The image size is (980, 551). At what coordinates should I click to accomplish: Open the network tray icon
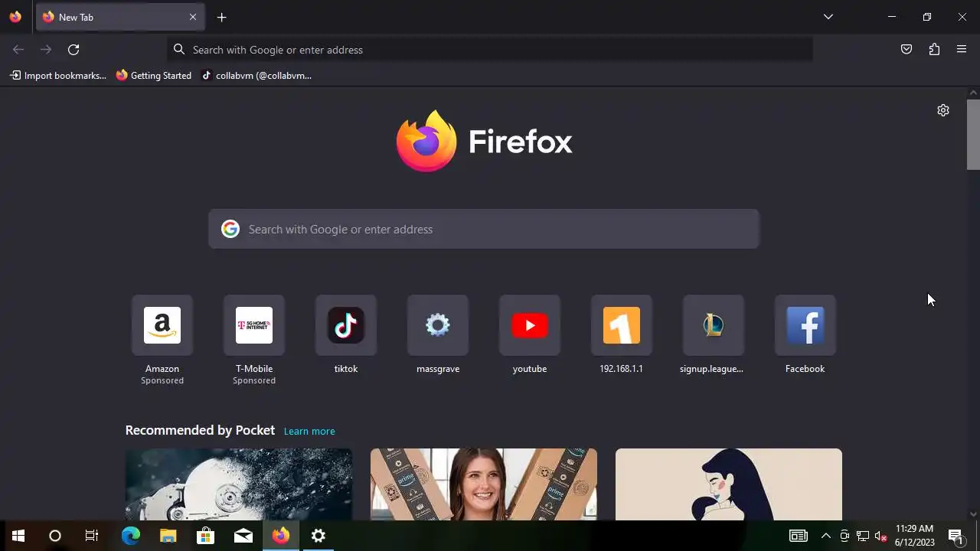(863, 536)
